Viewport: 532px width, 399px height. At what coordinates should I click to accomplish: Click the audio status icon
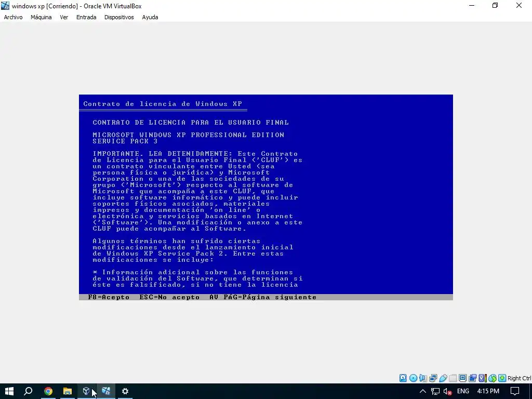point(423,378)
